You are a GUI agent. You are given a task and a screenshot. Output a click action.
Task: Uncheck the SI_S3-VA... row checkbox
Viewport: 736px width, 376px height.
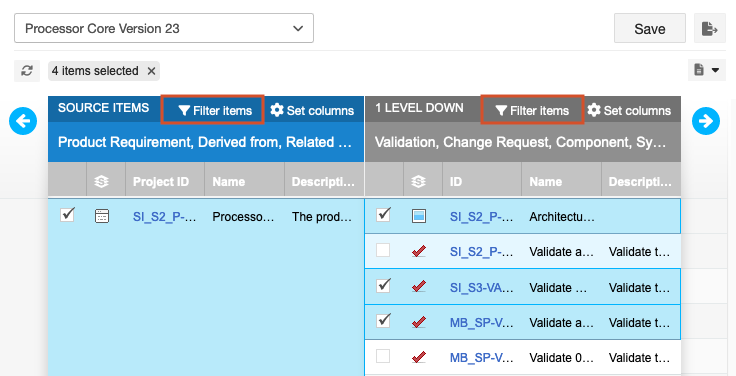pyautogui.click(x=383, y=285)
